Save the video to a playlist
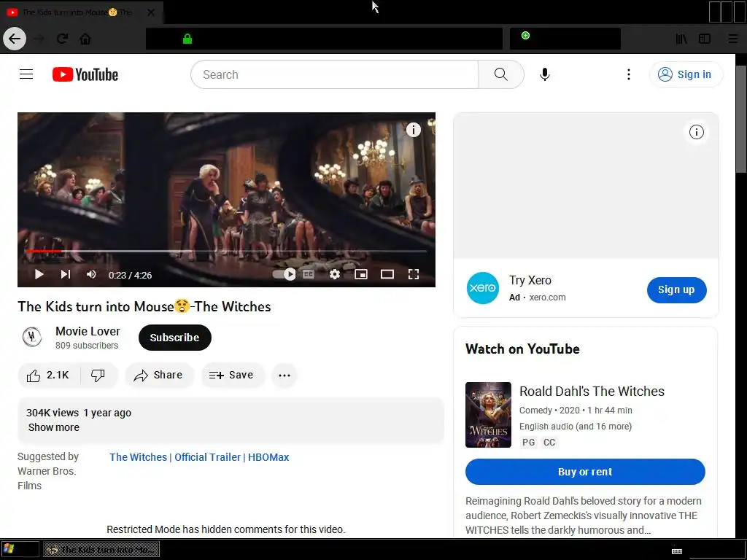 232,376
